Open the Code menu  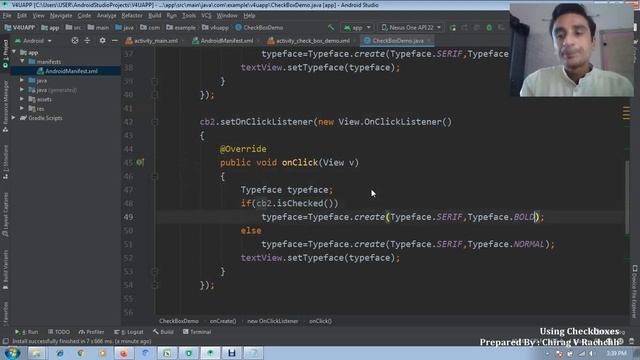(84, 16)
